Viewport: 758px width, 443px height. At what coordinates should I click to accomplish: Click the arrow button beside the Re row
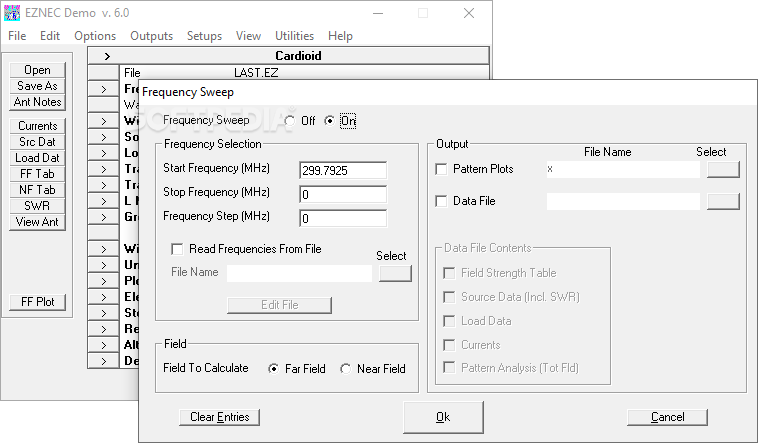103,329
